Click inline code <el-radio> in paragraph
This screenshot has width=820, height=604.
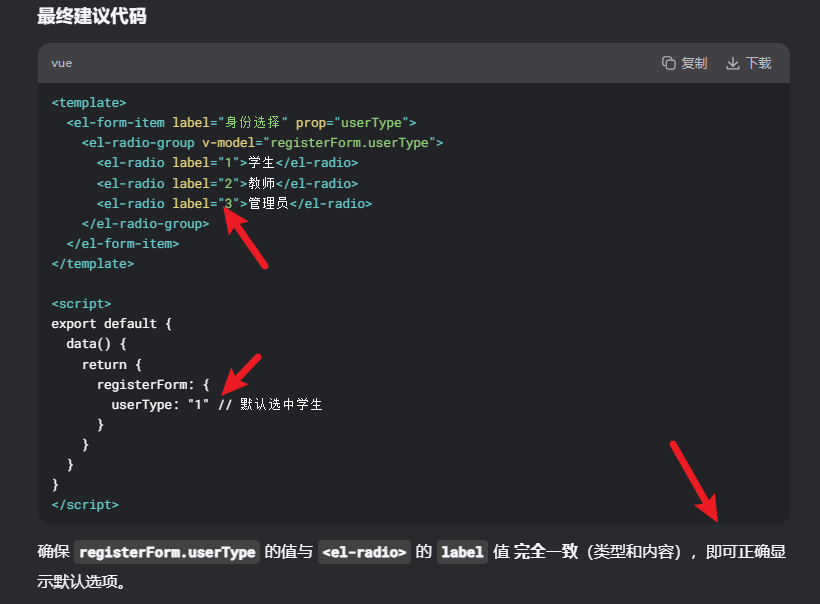pos(364,552)
